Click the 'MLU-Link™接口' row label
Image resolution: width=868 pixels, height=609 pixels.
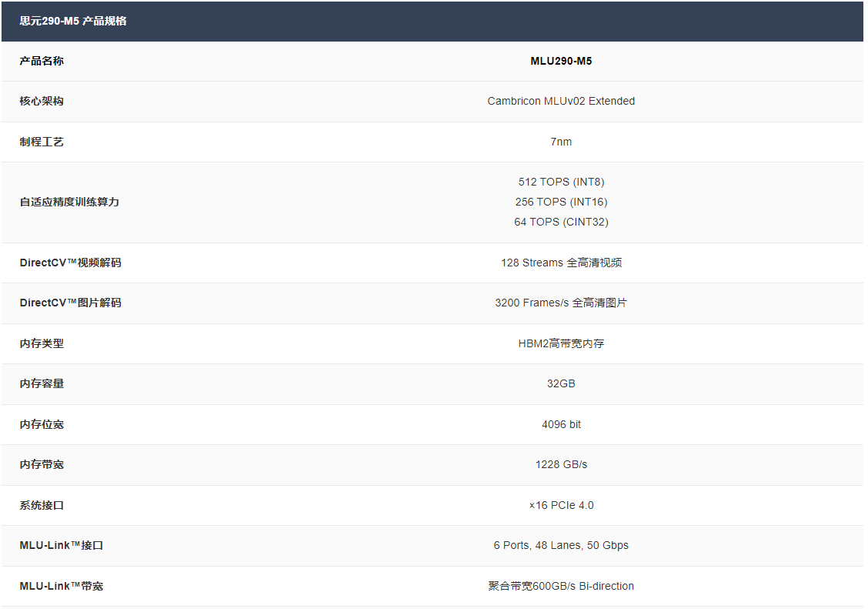point(62,545)
